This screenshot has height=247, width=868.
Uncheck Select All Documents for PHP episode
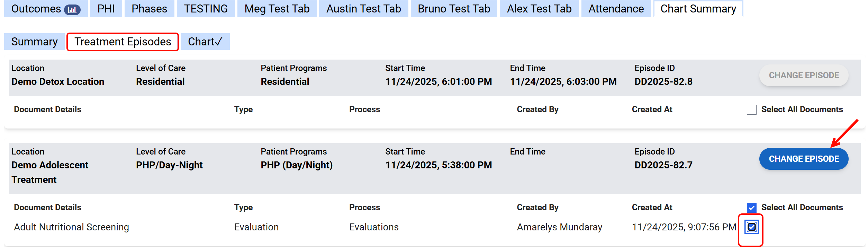point(751,208)
